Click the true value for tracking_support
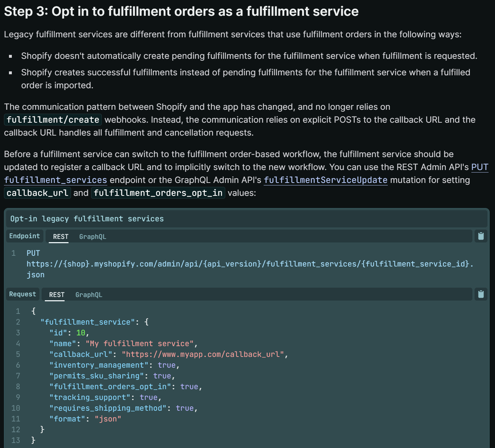 pos(148,397)
